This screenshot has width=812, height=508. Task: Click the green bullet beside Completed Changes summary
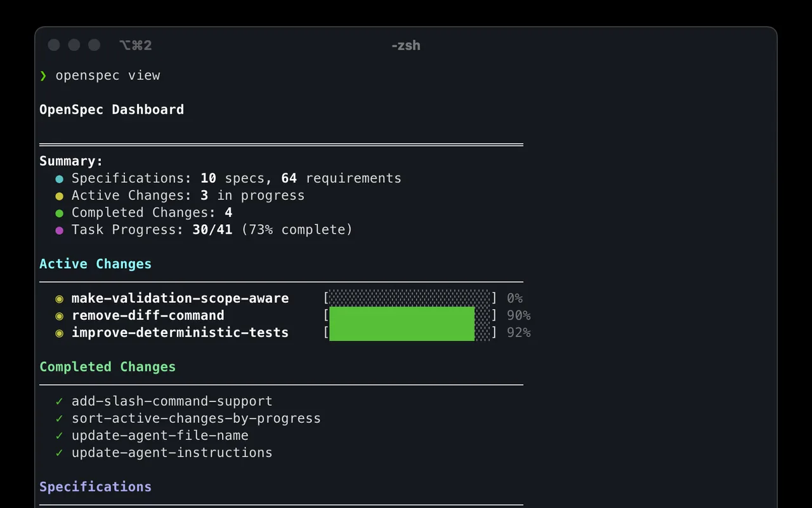point(60,213)
